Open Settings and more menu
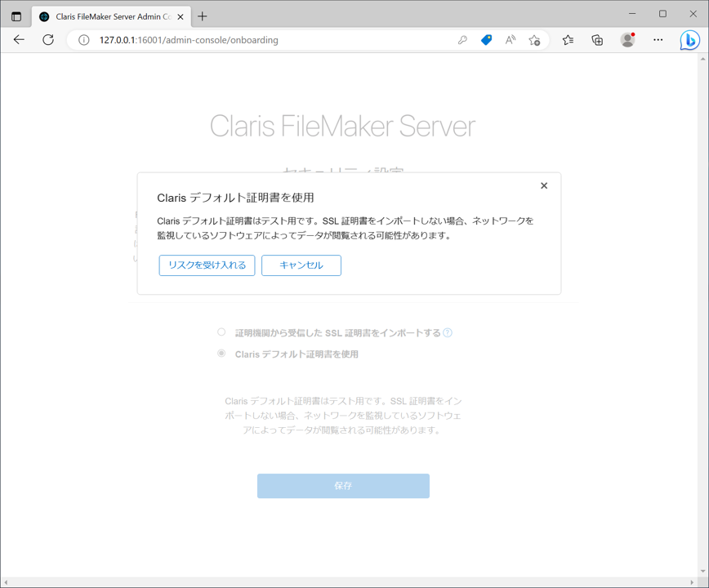The image size is (709, 588). (x=658, y=40)
